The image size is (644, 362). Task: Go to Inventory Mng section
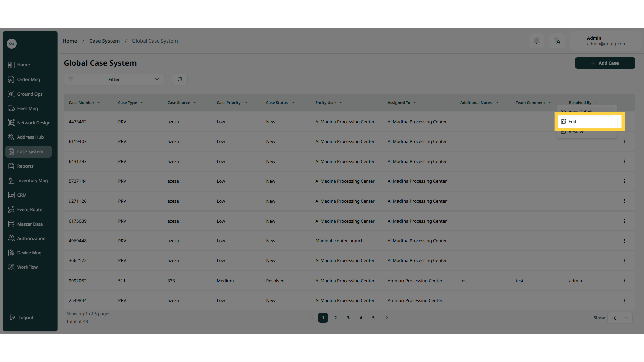[32, 180]
